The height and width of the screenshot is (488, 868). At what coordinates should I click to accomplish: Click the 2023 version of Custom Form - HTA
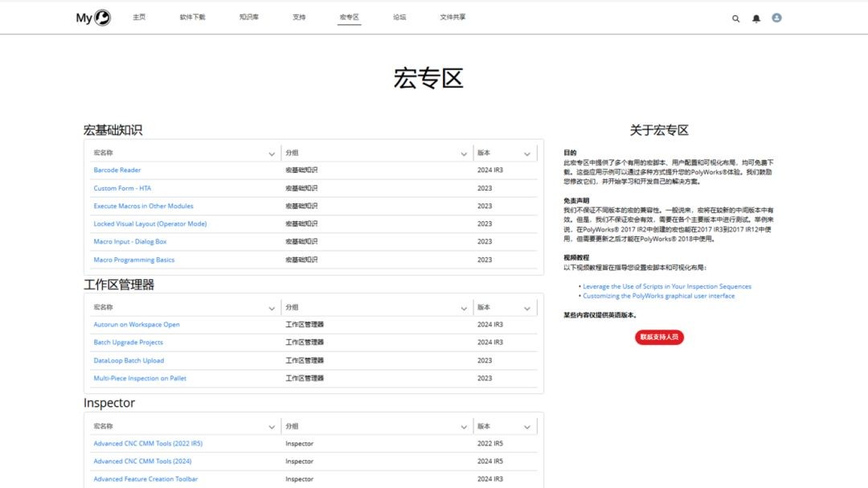[485, 188]
